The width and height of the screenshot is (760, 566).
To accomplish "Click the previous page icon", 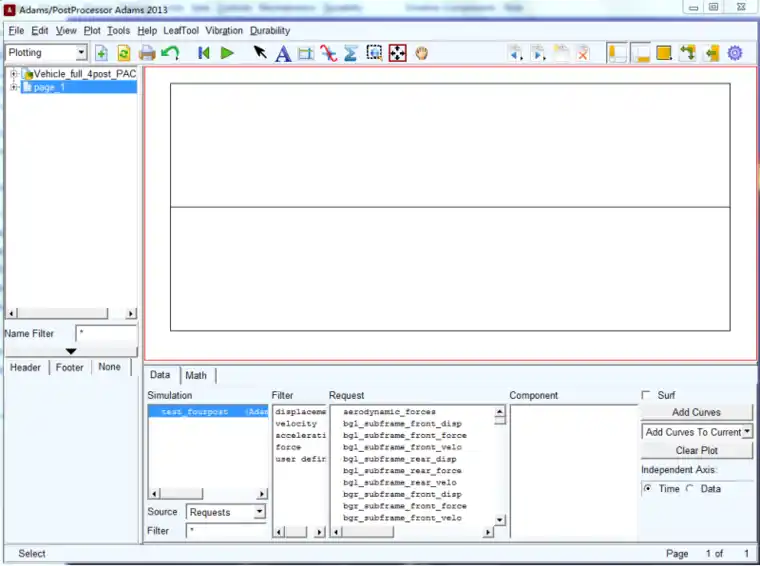I will tap(516, 53).
